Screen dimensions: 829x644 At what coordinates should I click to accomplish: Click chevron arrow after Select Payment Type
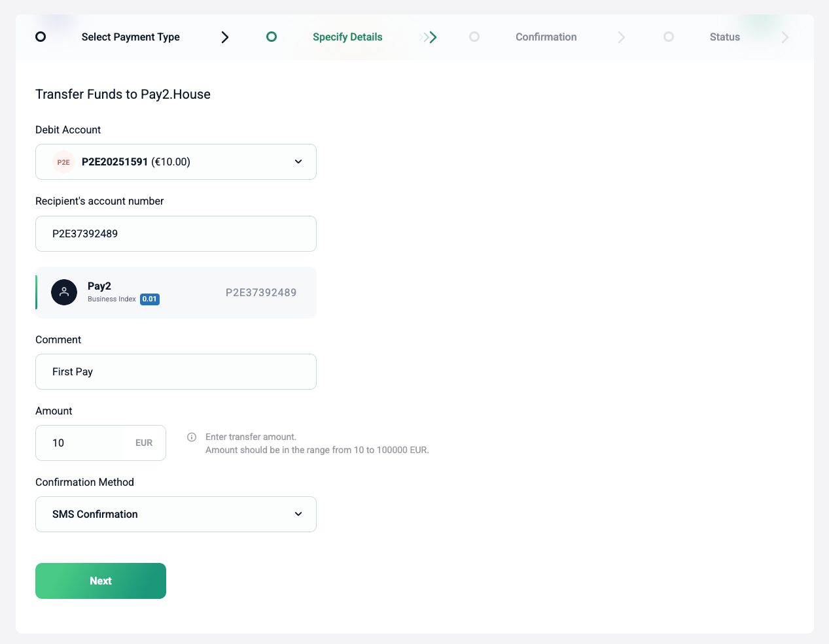225,37
